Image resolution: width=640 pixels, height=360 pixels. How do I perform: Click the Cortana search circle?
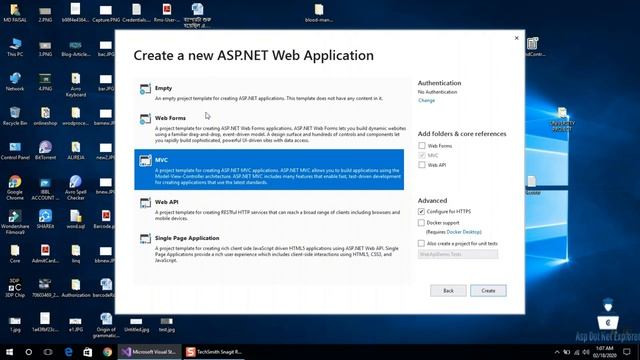29,352
